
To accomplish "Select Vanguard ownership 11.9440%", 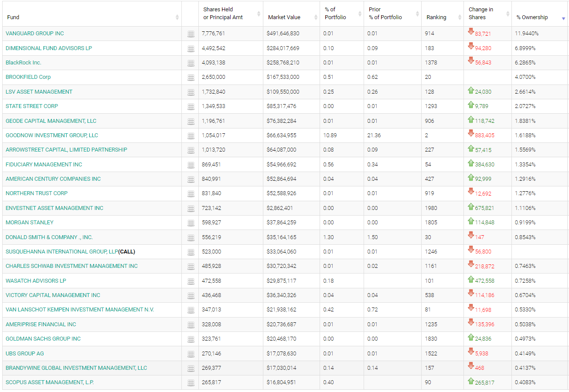I will [526, 34].
